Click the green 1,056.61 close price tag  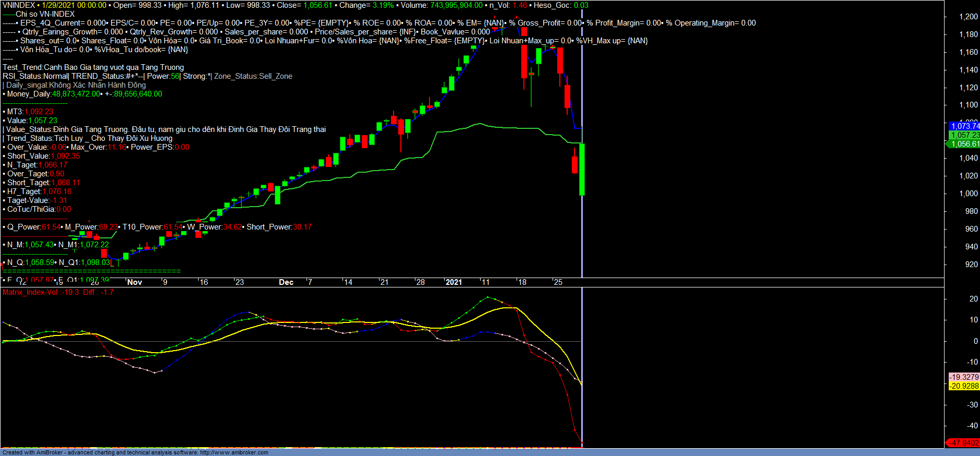point(964,144)
